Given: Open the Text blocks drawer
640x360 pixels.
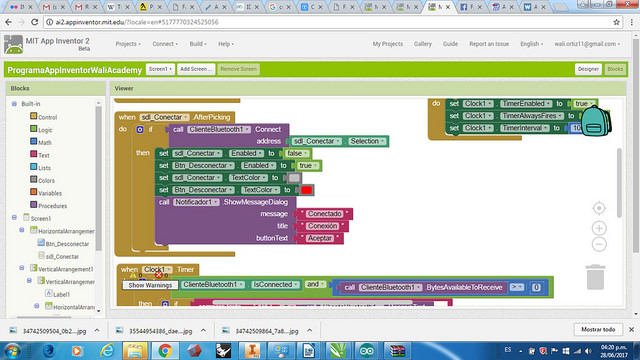Looking at the screenshot, I should click(40, 155).
